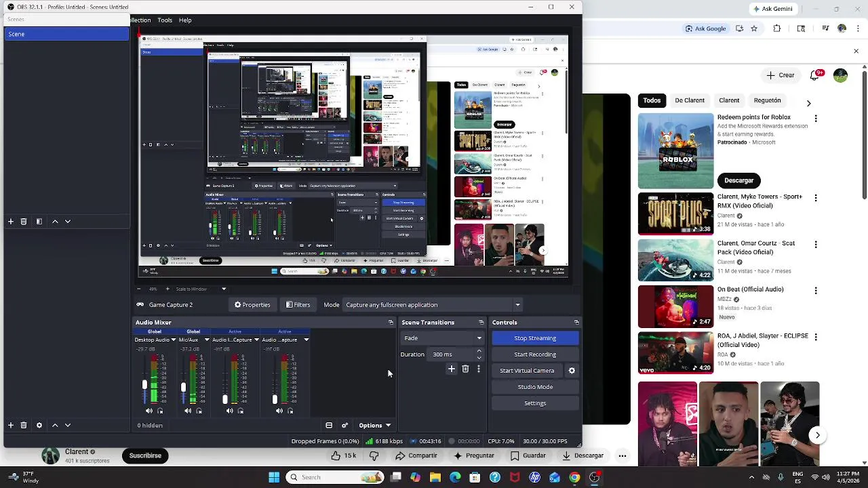Toggle Studio Mode in OBS Controls
The image size is (868, 488).
[535, 387]
